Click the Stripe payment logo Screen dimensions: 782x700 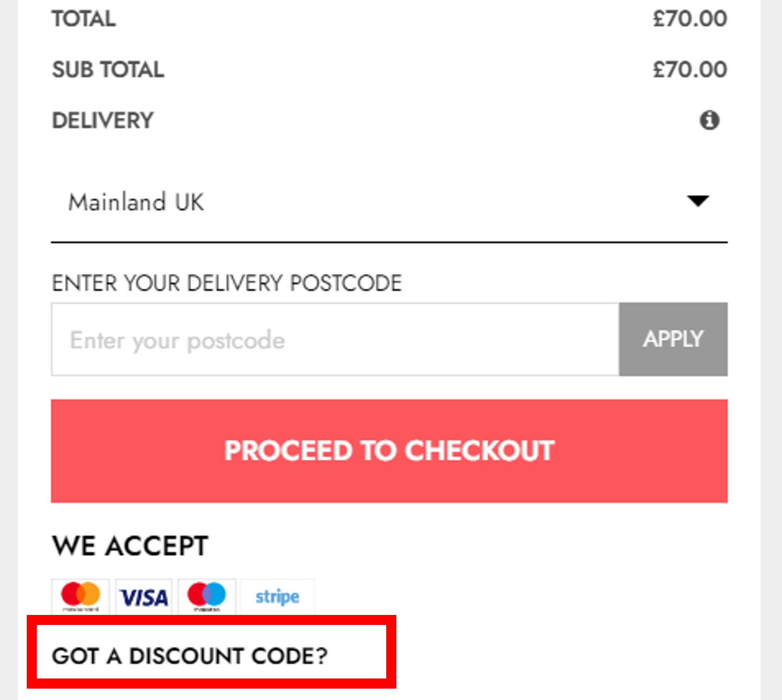click(x=278, y=597)
